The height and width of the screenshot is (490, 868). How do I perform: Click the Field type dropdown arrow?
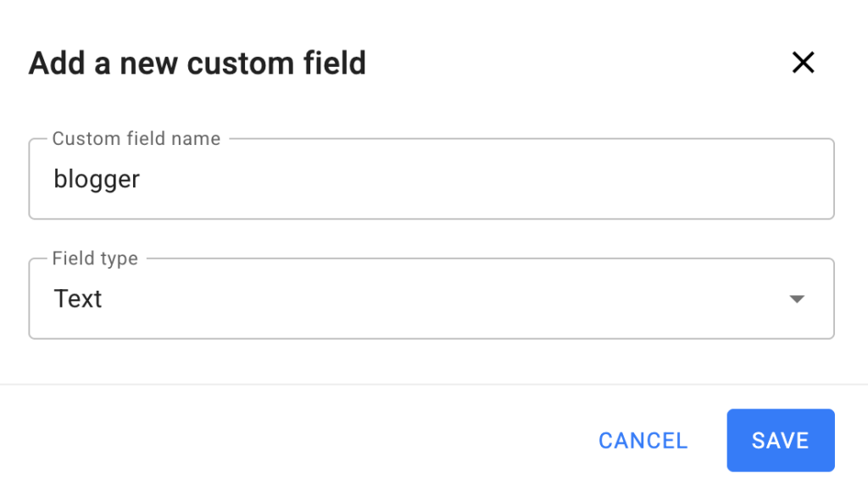click(x=796, y=299)
